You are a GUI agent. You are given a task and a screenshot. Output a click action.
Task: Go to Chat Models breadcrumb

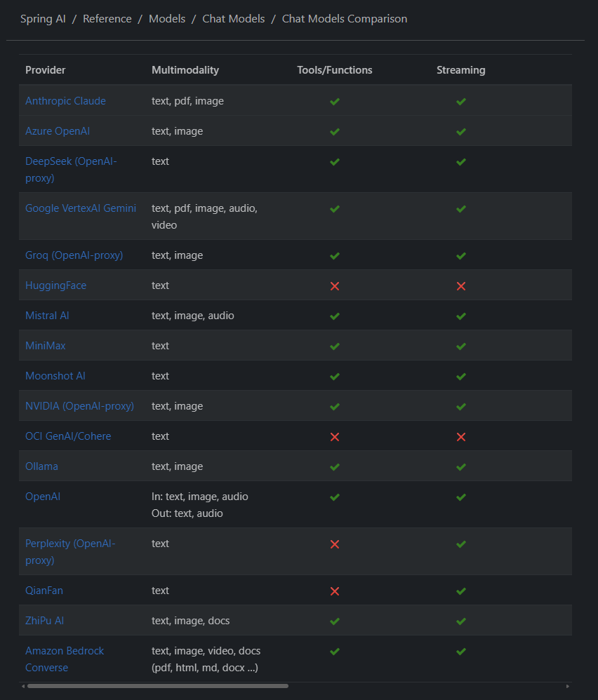(234, 19)
